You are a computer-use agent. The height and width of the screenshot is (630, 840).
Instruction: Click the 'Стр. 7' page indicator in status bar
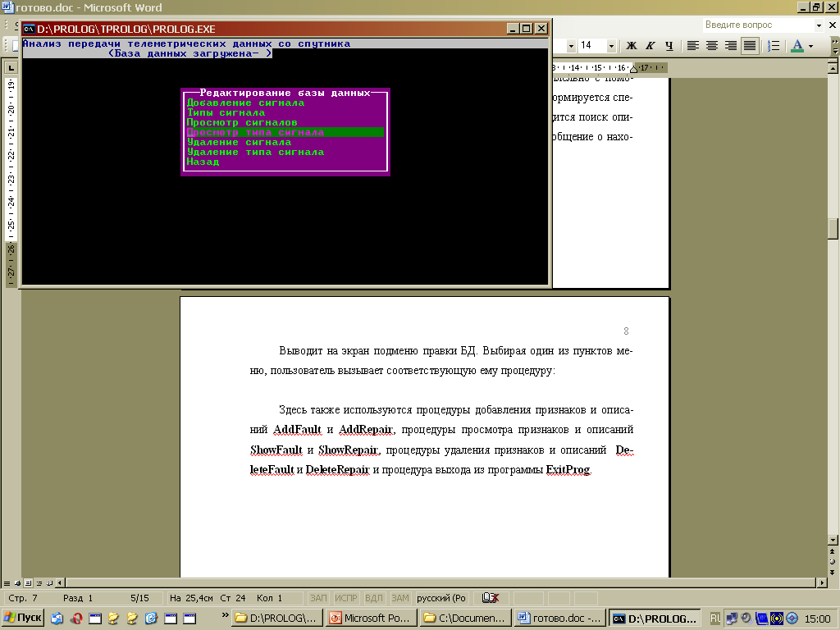click(x=23, y=598)
